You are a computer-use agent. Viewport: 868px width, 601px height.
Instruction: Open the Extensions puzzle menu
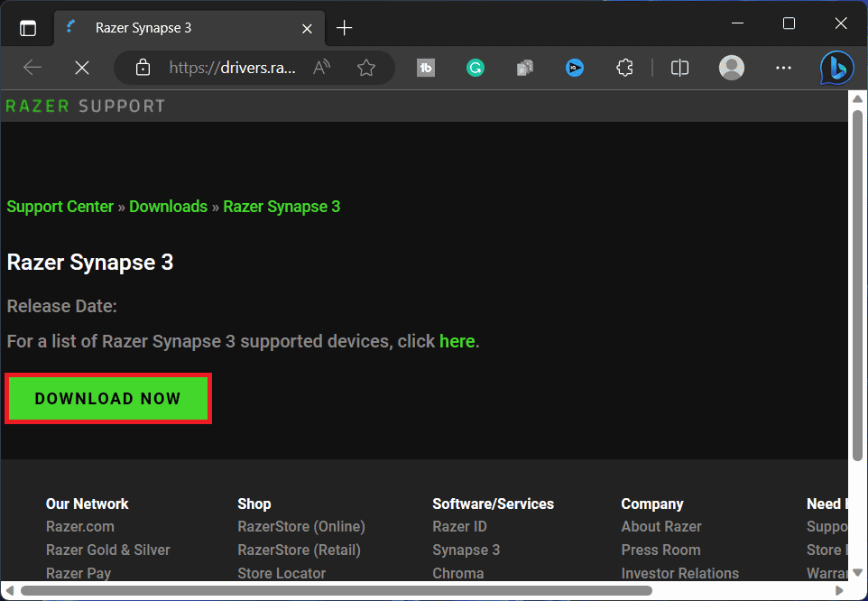click(x=624, y=68)
